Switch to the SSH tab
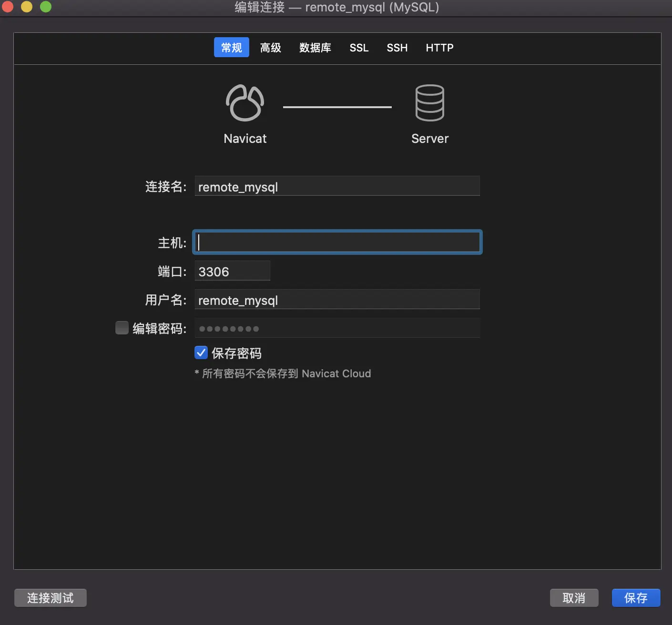The height and width of the screenshot is (625, 672). click(397, 48)
